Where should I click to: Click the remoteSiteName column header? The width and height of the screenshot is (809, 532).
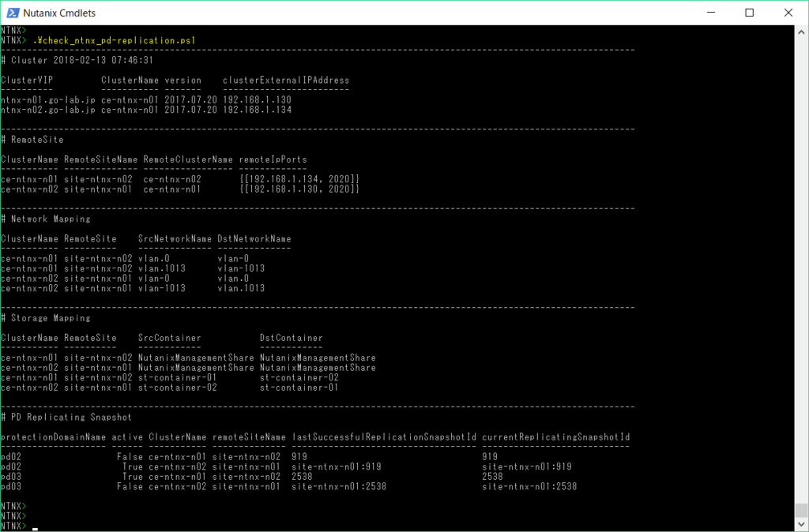click(249, 436)
